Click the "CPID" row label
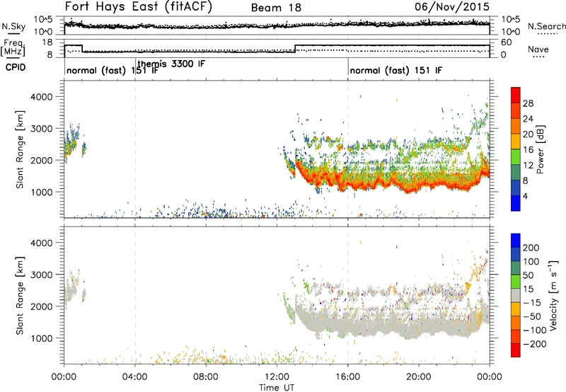 tap(16, 67)
